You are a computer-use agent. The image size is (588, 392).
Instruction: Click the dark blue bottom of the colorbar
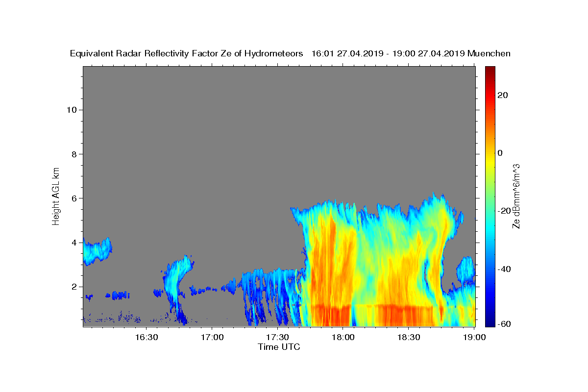pos(489,323)
